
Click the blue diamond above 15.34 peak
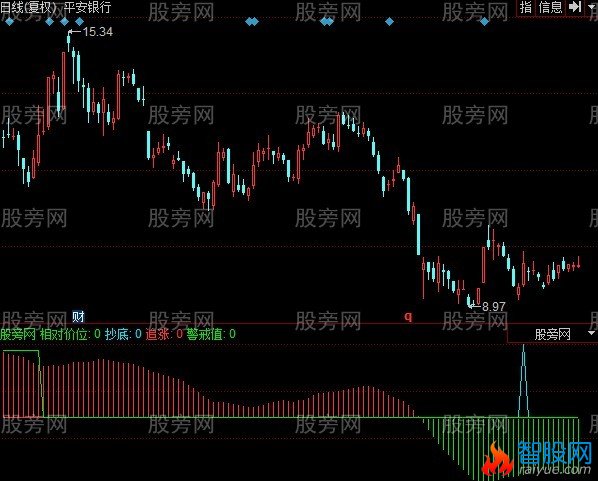point(64,22)
